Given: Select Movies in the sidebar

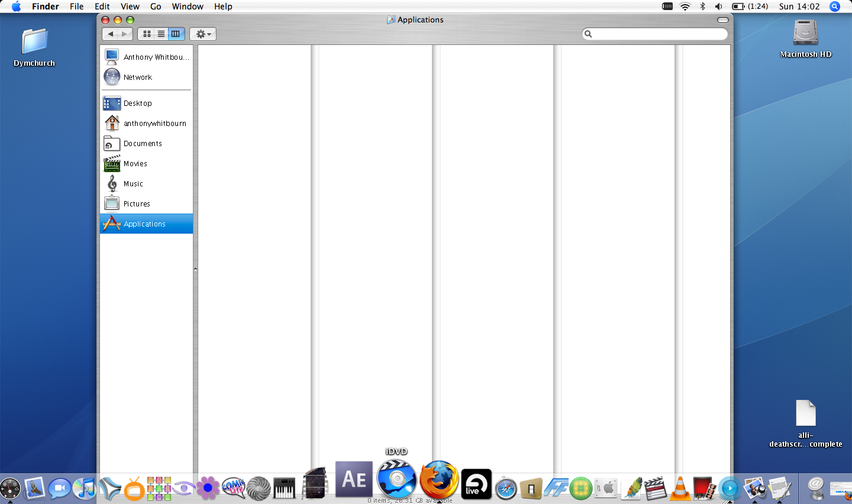Looking at the screenshot, I should [x=147, y=163].
